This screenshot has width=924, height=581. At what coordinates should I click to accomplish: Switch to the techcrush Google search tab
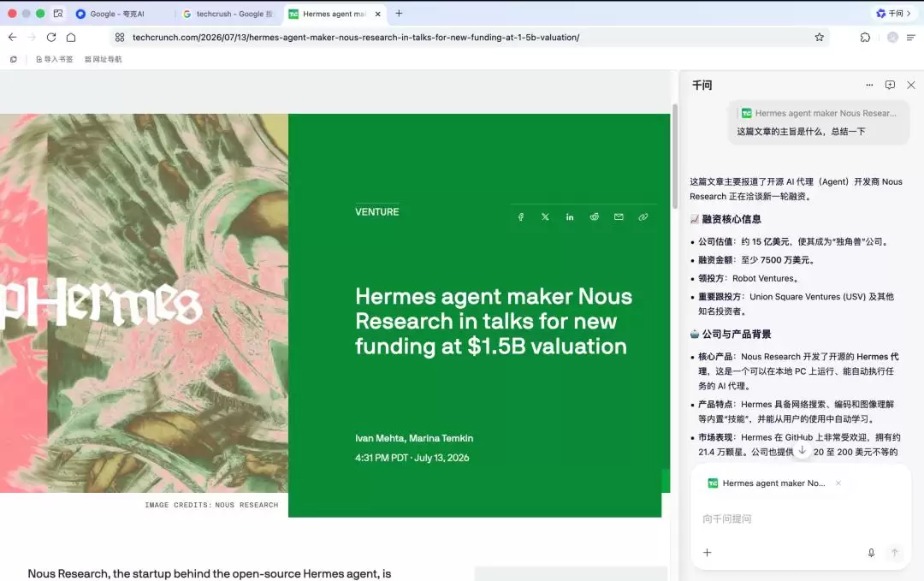[x=228, y=14]
